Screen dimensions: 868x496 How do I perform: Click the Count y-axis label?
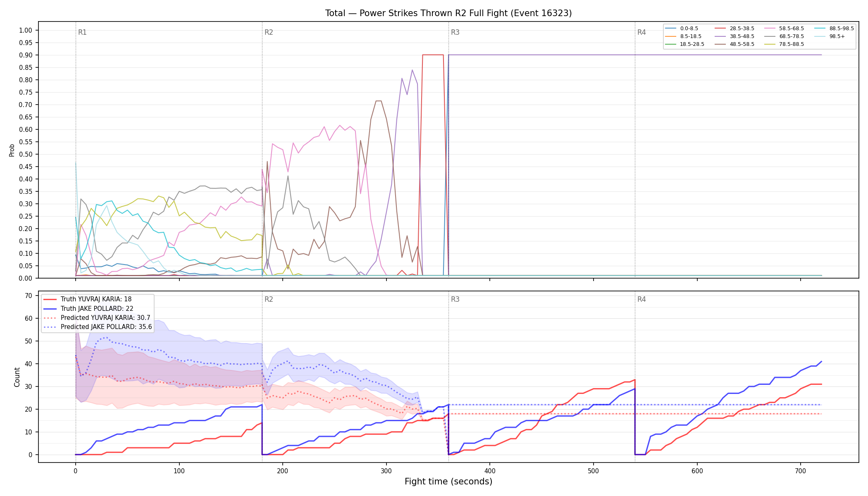(17, 377)
